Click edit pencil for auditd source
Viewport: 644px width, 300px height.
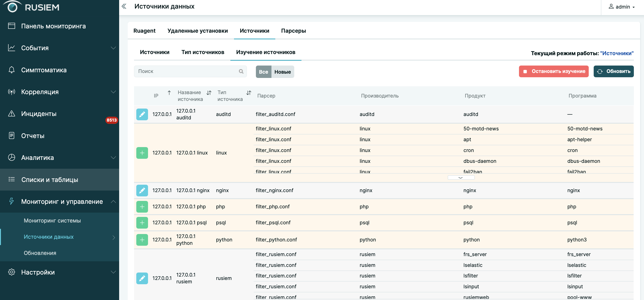tap(142, 114)
